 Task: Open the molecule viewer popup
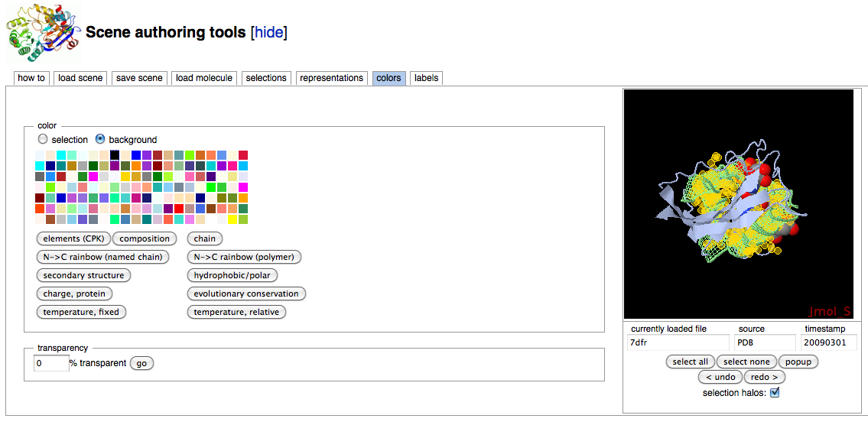click(x=799, y=362)
